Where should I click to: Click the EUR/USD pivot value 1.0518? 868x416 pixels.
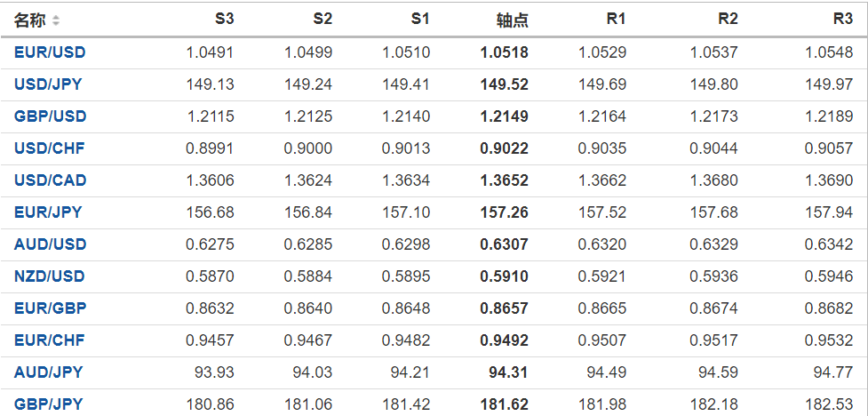[x=504, y=52]
